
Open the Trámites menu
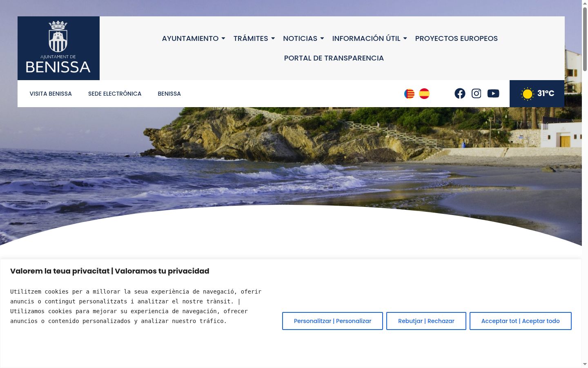pos(251,38)
